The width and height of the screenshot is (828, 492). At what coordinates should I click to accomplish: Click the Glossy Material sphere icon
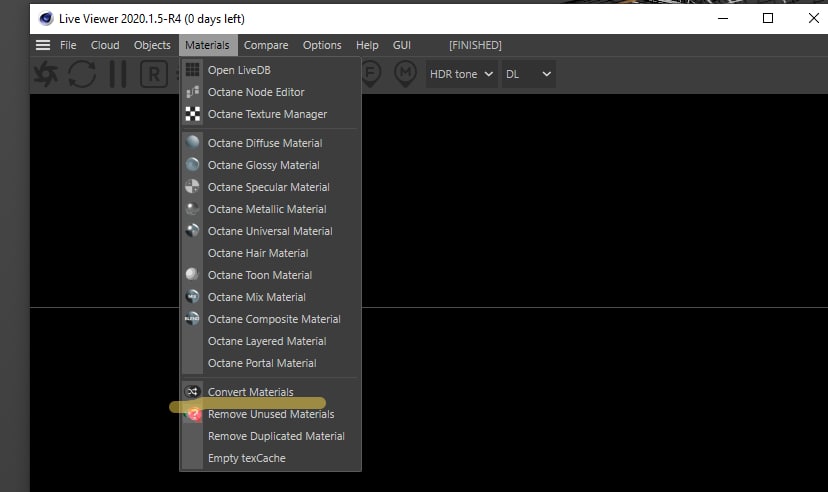click(x=193, y=165)
